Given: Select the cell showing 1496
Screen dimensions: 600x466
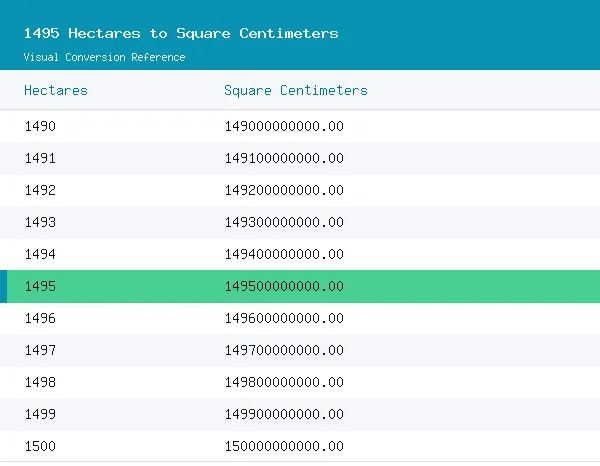Looking at the screenshot, I should [40, 318].
